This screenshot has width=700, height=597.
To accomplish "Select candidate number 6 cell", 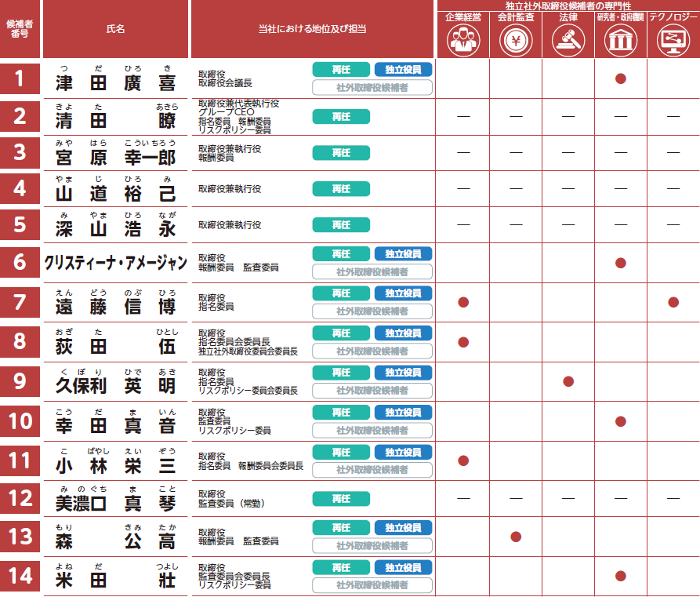I will click(20, 262).
